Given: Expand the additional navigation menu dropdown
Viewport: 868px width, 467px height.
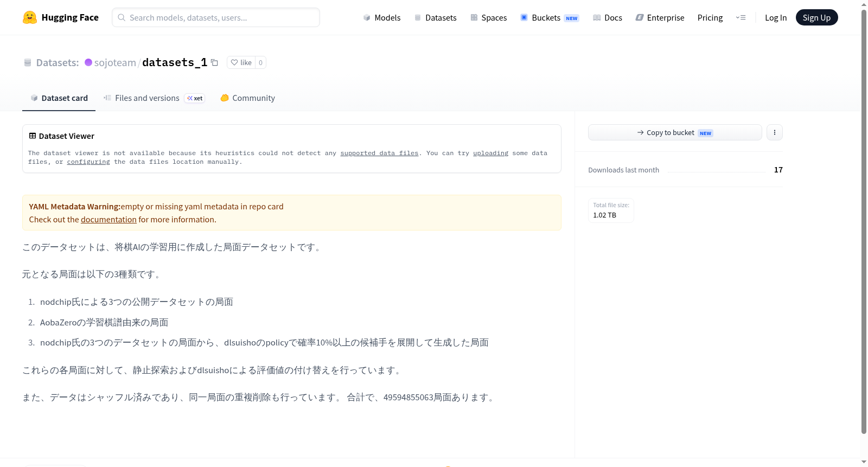Looking at the screenshot, I should (741, 17).
